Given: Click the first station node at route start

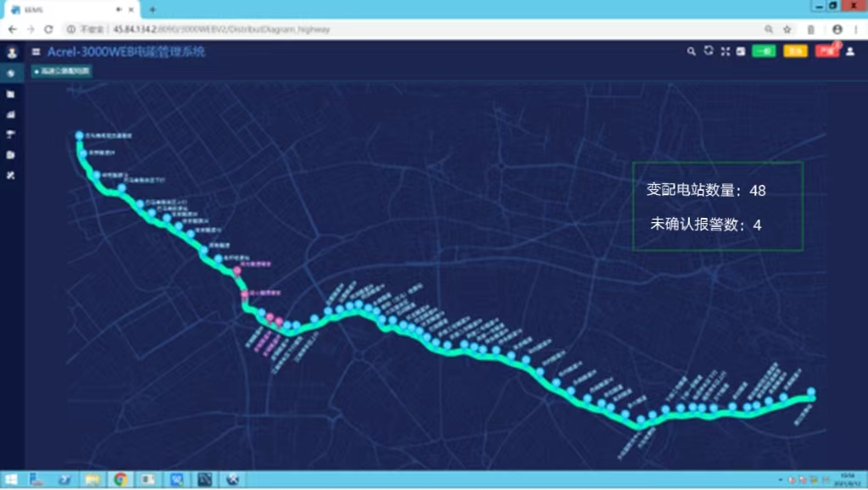Looking at the screenshot, I should 79,135.
